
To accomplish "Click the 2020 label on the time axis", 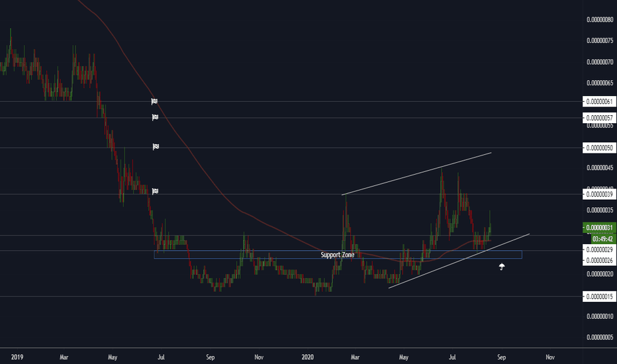I will coord(307,357).
